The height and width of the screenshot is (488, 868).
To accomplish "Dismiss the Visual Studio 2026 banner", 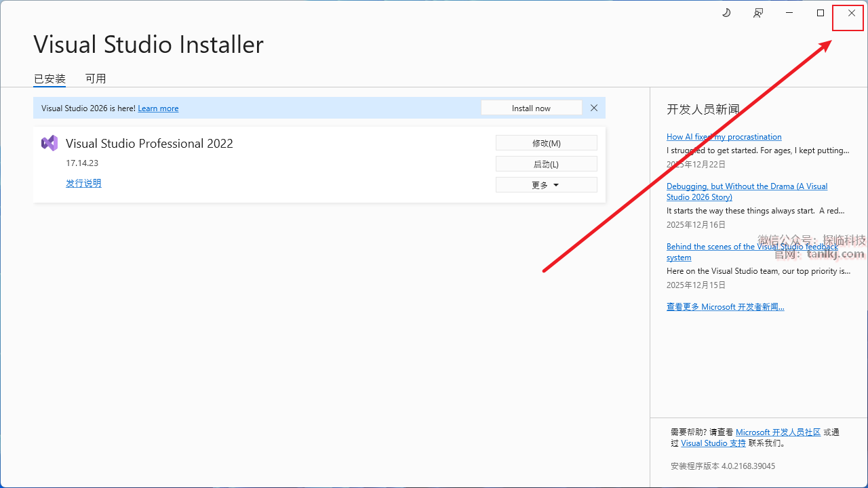I will point(594,108).
